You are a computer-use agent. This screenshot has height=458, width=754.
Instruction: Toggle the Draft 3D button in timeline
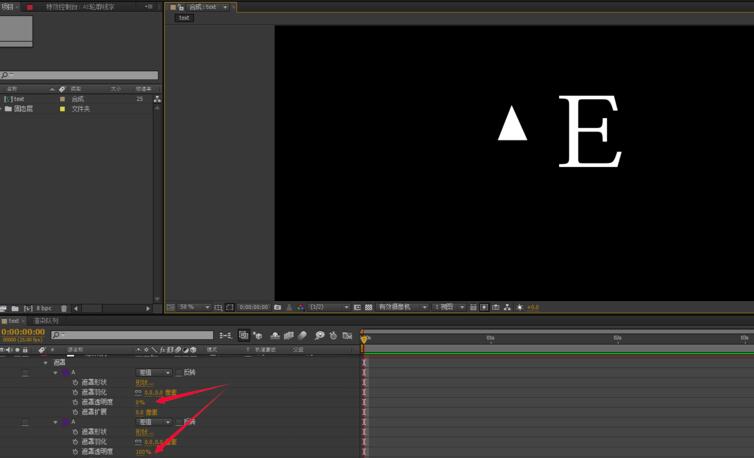pyautogui.click(x=258, y=335)
